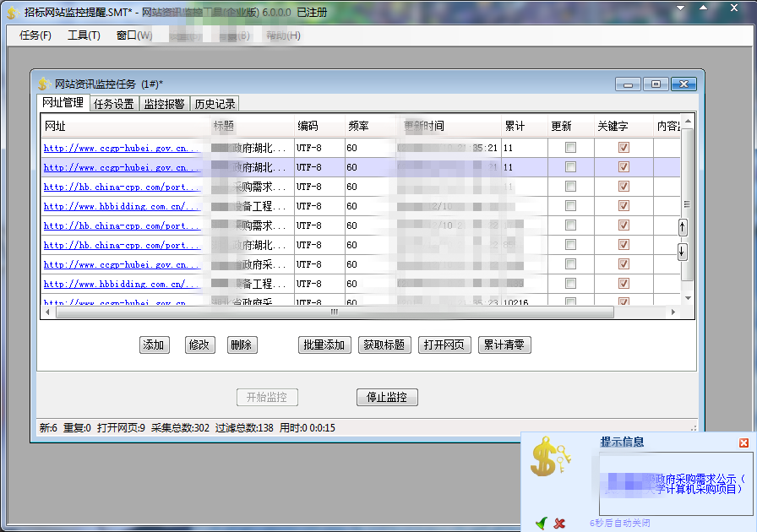
Task: Click the 累计清零 button
Action: pos(504,345)
